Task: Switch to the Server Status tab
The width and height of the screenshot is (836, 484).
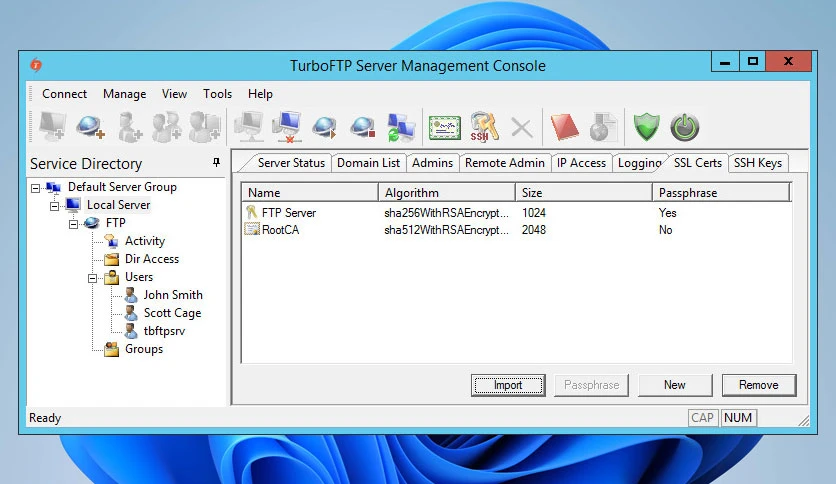Action: (x=291, y=163)
